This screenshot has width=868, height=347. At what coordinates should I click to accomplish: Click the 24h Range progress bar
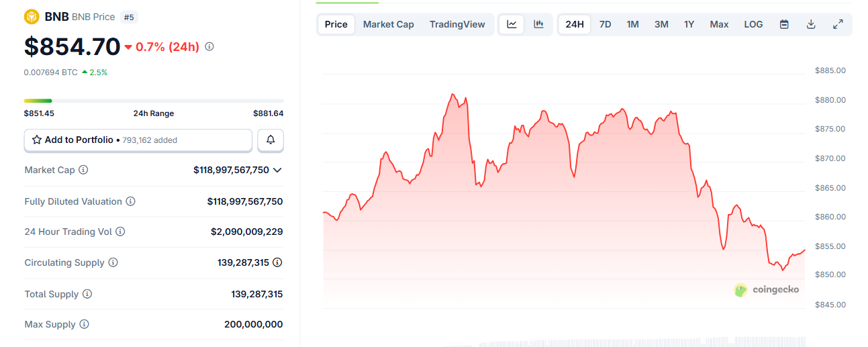[x=154, y=101]
